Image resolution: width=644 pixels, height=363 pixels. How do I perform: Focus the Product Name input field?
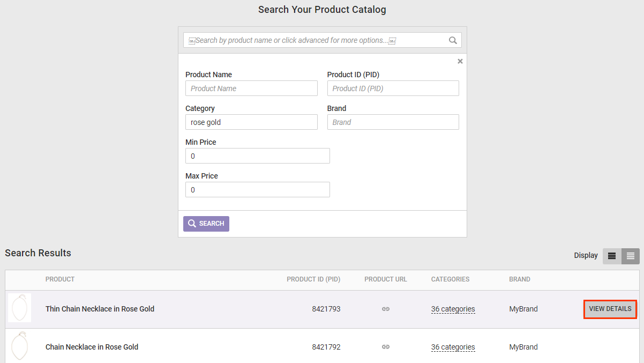[x=251, y=88]
